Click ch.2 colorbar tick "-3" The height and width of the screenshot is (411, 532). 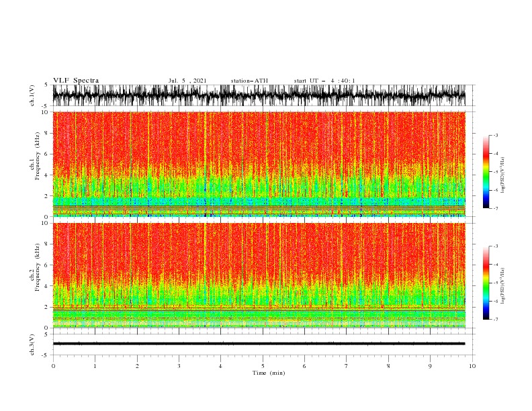[x=496, y=246]
